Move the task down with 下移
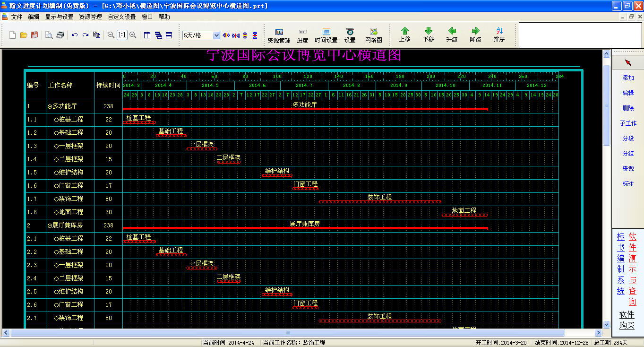This screenshot has width=644, height=347. click(x=429, y=35)
